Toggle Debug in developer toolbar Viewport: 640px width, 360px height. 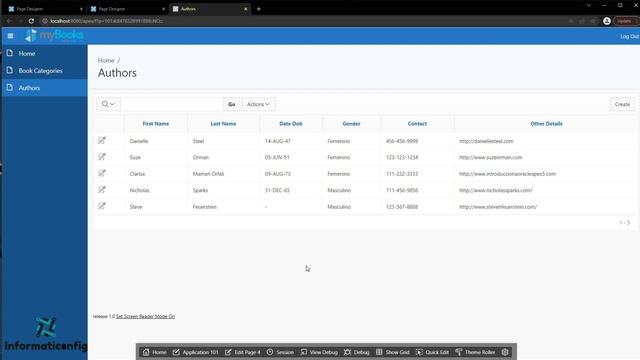pyautogui.click(x=357, y=352)
